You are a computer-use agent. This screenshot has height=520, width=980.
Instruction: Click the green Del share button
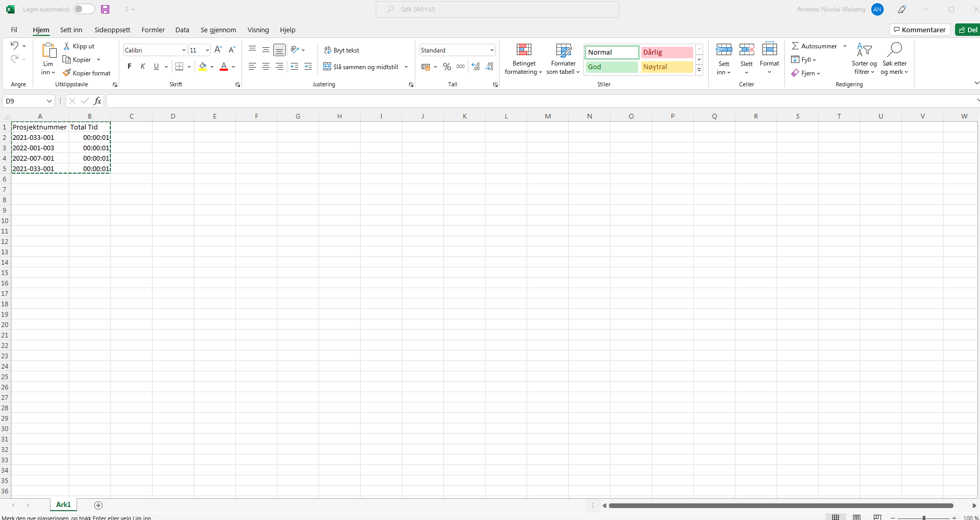(968, 30)
